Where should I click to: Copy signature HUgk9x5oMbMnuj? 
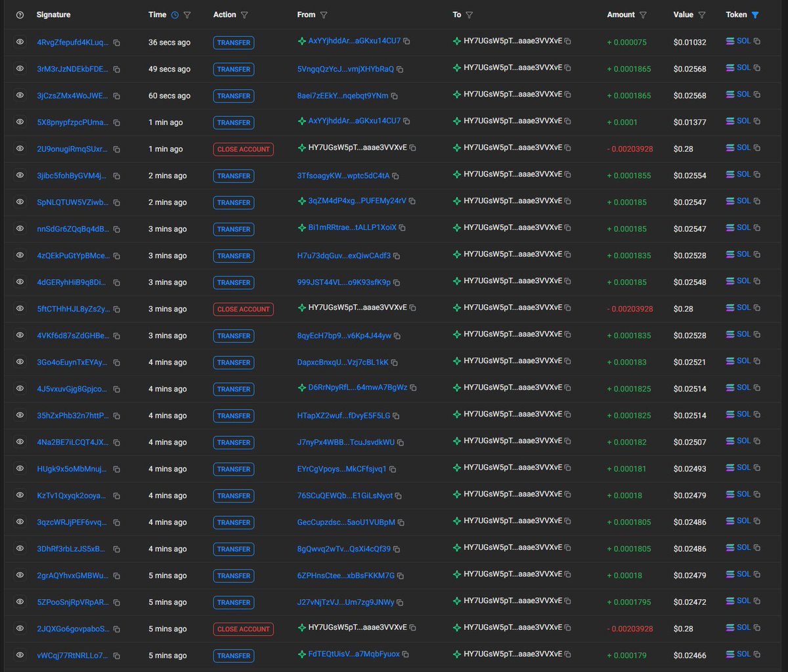[116, 469]
